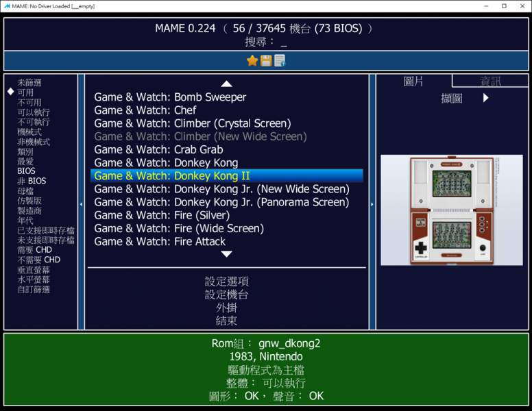
Task: Open 外掛 plugins menu entry
Action: [x=227, y=308]
